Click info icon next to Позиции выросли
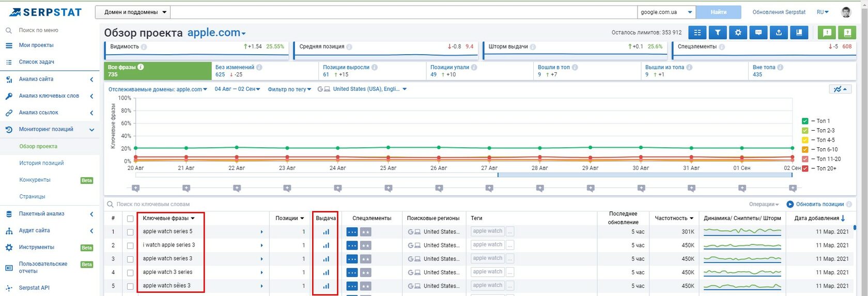868x296 pixels. (375, 67)
